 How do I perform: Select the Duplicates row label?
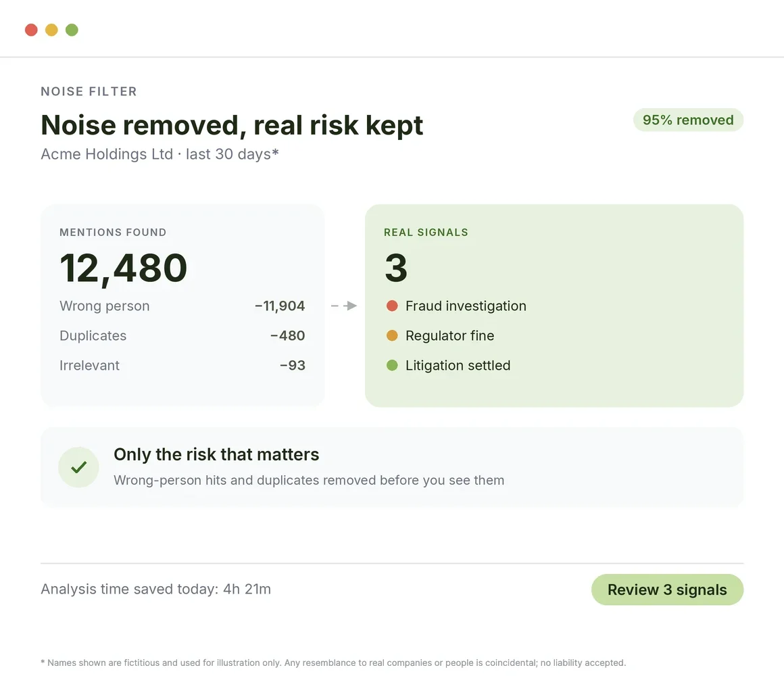tap(93, 335)
